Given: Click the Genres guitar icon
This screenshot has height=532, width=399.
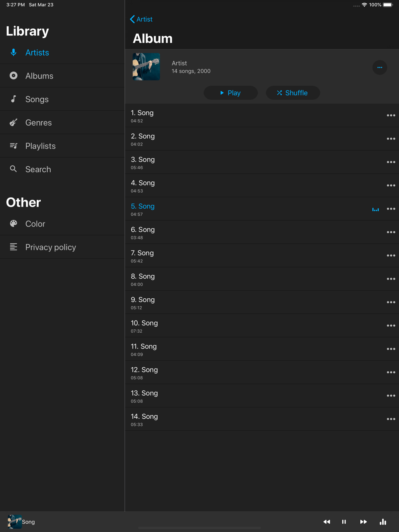Looking at the screenshot, I should (x=14, y=122).
